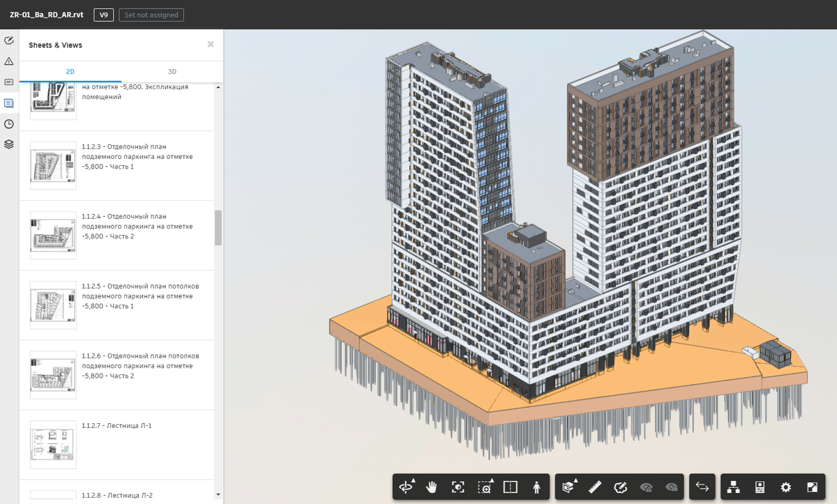The width and height of the screenshot is (837, 504).
Task: Select 1.1.2.8 - Лестница Л-2 entry
Action: [x=116, y=495]
